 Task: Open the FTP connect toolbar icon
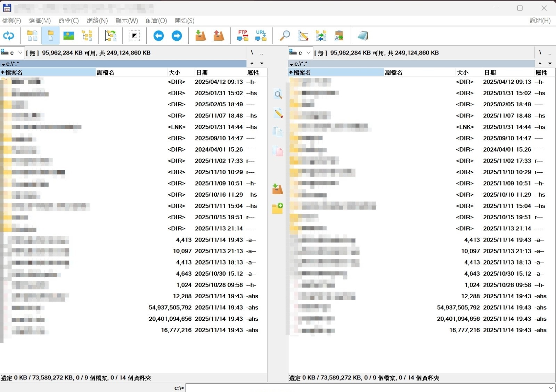tap(243, 35)
